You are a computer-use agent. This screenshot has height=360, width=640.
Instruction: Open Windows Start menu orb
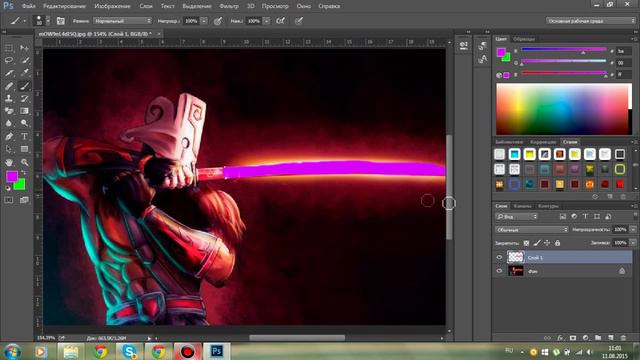pyautogui.click(x=12, y=351)
